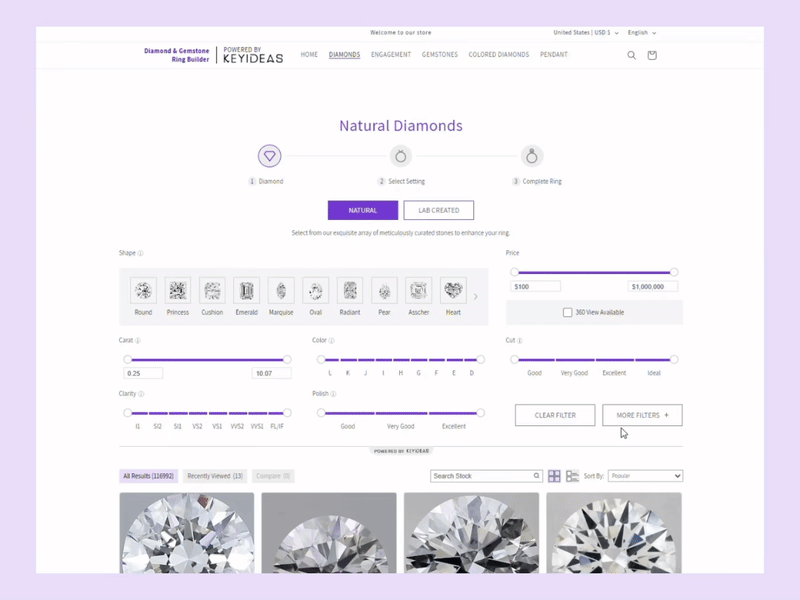Open the site search icon
This screenshot has width=800, height=600.
632,55
